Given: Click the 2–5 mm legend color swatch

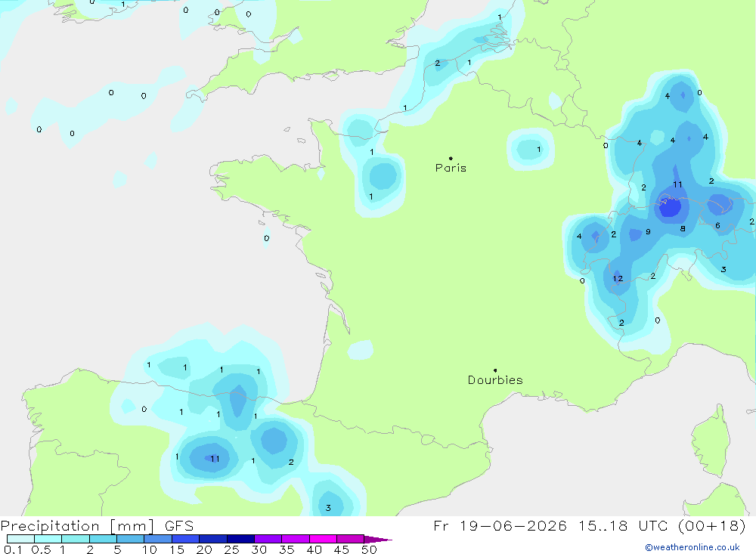Looking at the screenshot, I should (103, 539).
